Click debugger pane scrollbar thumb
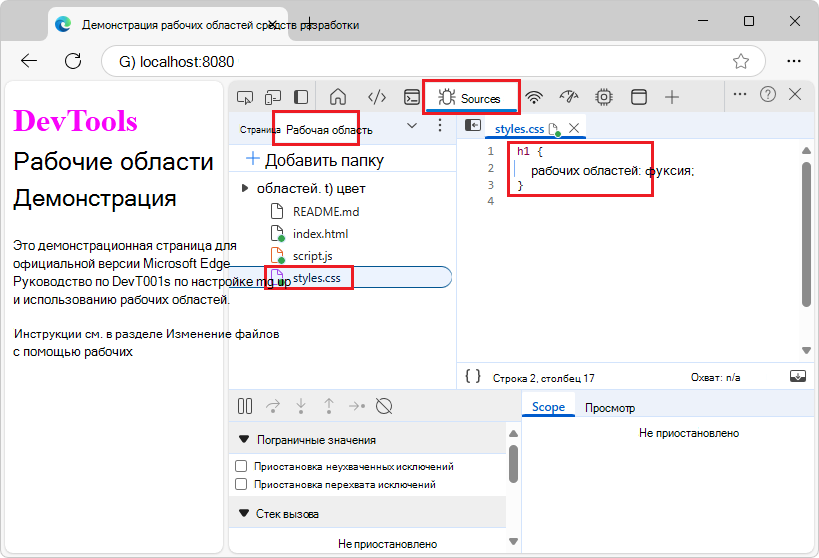Image resolution: width=819 pixels, height=558 pixels. click(x=513, y=464)
